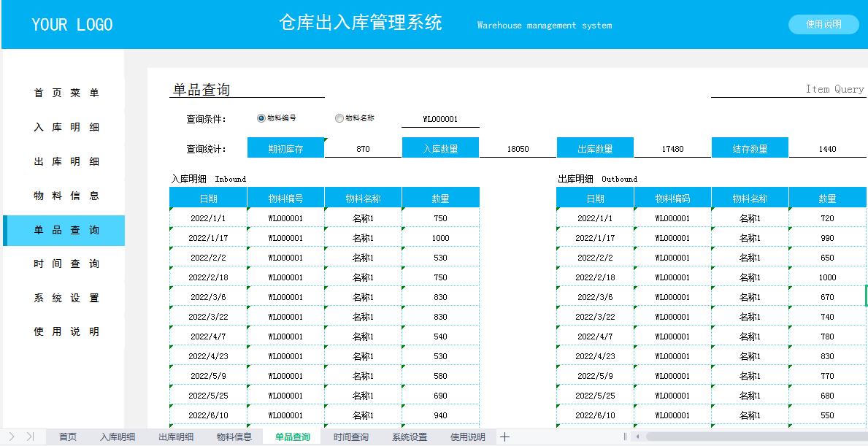Select 单品查询 in the sidebar
The width and height of the screenshot is (868, 446).
coord(64,230)
